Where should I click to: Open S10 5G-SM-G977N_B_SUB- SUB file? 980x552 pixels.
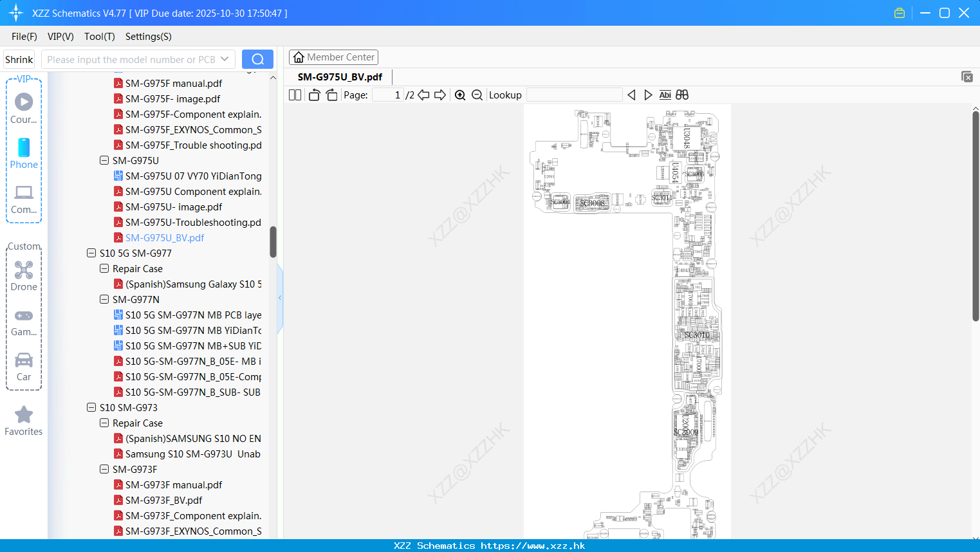tap(187, 392)
